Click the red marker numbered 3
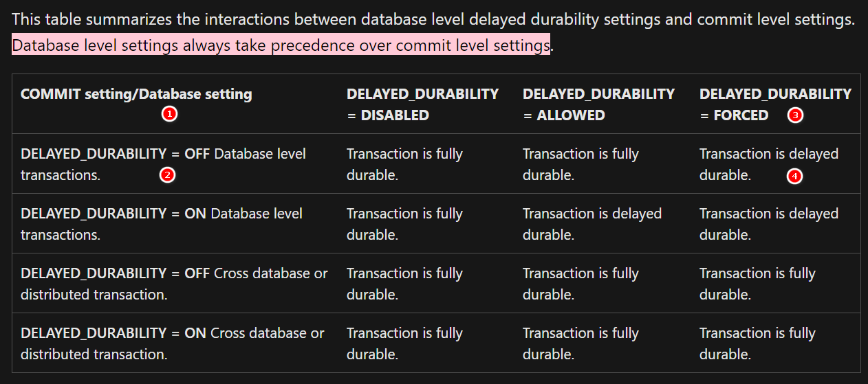This screenshot has height=384, width=868. point(796,115)
